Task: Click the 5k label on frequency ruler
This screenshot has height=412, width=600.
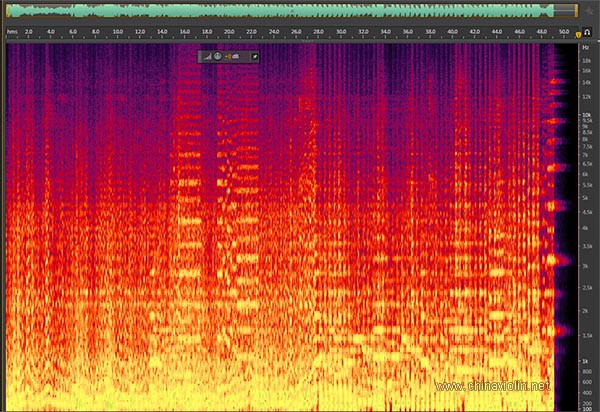Action: click(586, 198)
